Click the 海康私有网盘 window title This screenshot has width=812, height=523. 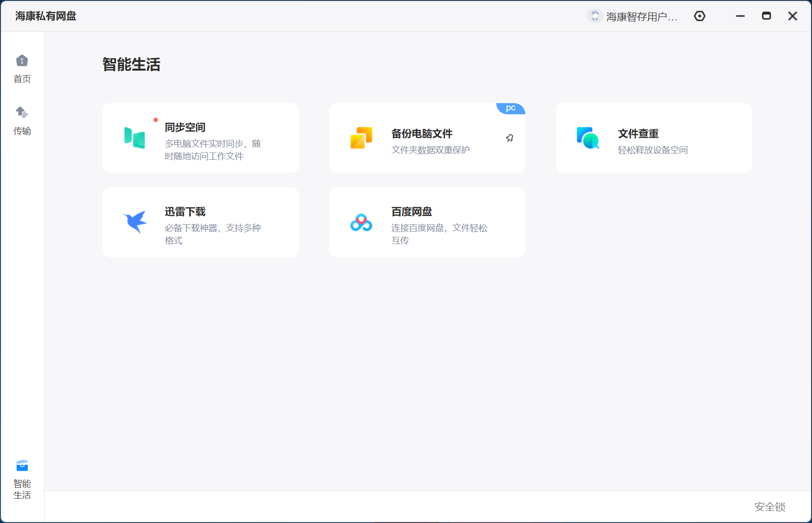46,16
